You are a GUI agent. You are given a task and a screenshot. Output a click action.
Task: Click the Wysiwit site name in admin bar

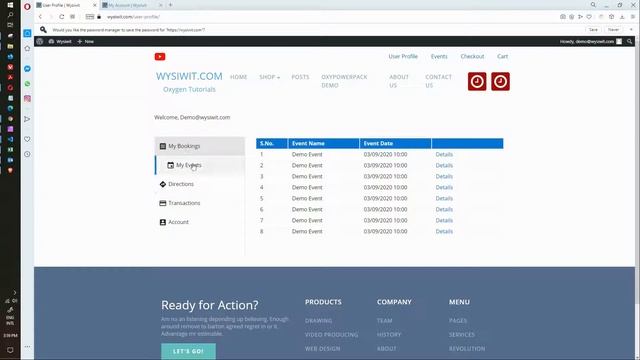(60, 41)
